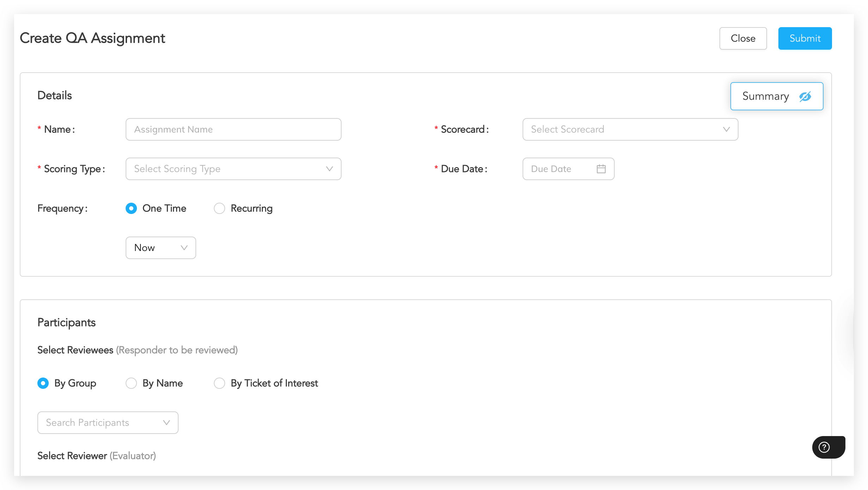Click the eye-slash icon beside Summary

805,96
